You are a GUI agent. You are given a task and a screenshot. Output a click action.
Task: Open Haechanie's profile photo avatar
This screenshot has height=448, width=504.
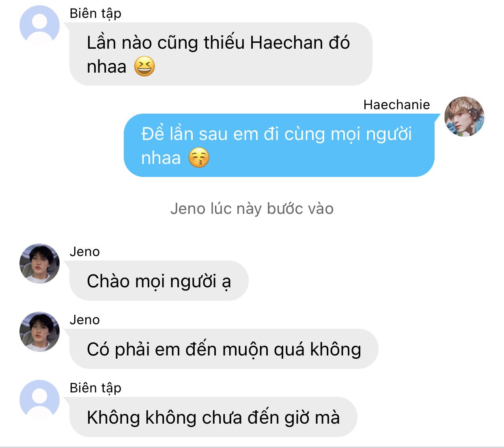click(465, 116)
